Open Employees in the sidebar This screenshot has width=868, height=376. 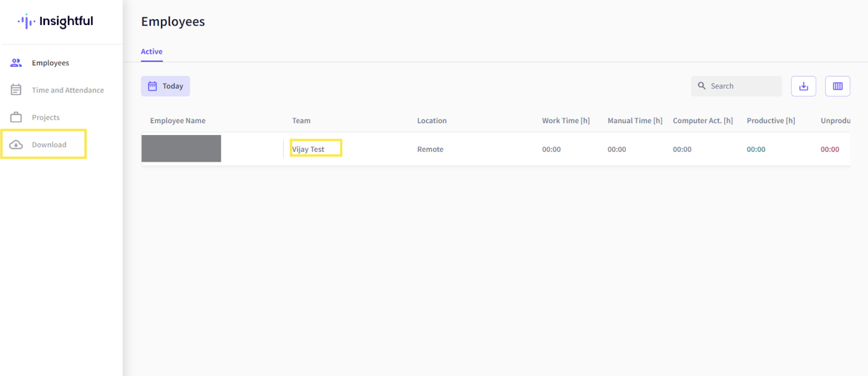50,63
